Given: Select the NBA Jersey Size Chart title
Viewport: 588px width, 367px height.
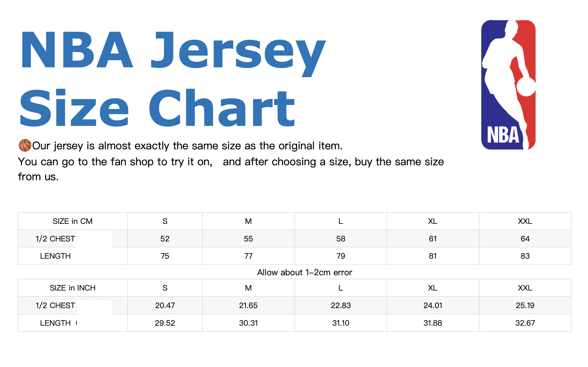Looking at the screenshot, I should (173, 79).
